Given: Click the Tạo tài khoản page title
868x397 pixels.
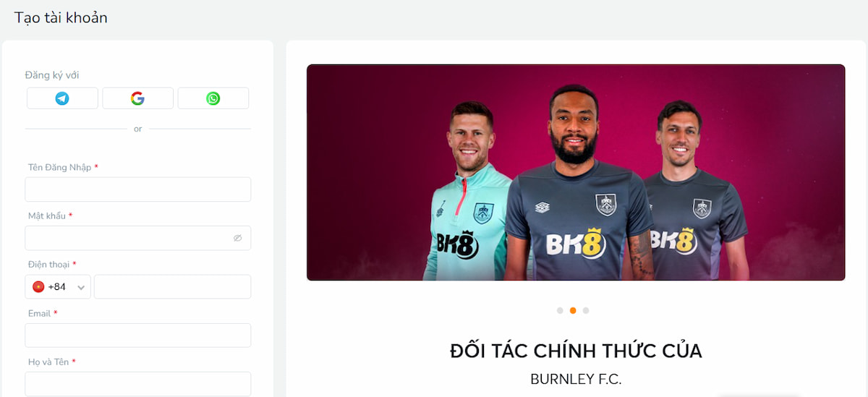Looking at the screenshot, I should point(61,17).
